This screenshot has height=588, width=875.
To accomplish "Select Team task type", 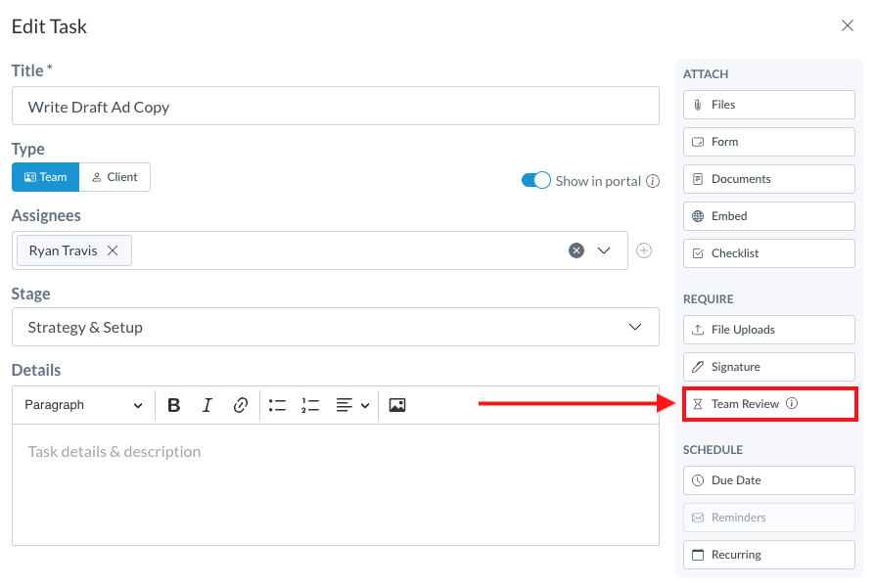I will pos(45,177).
